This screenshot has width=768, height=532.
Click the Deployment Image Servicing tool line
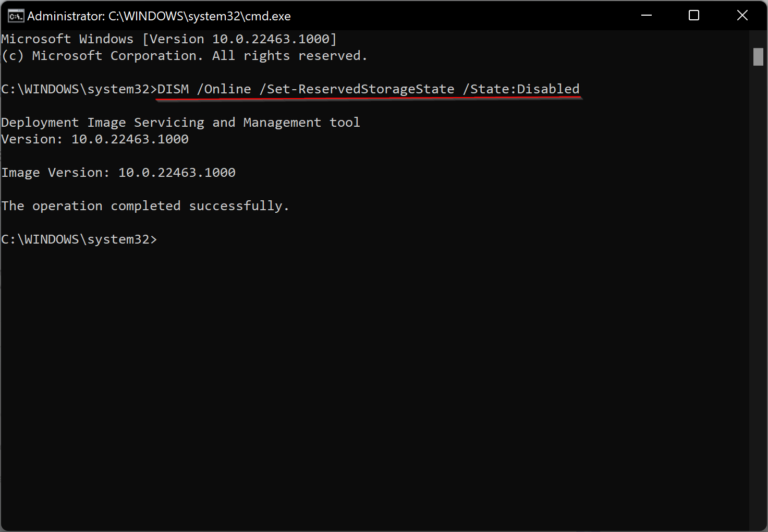(x=180, y=123)
